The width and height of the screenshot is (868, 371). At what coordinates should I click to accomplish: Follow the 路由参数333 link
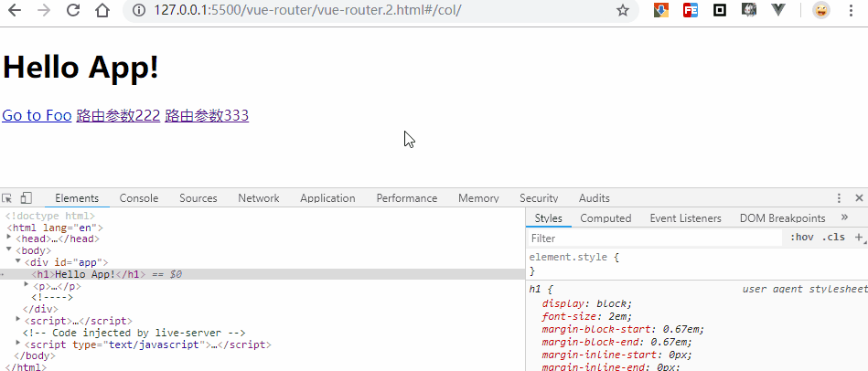coord(207,115)
